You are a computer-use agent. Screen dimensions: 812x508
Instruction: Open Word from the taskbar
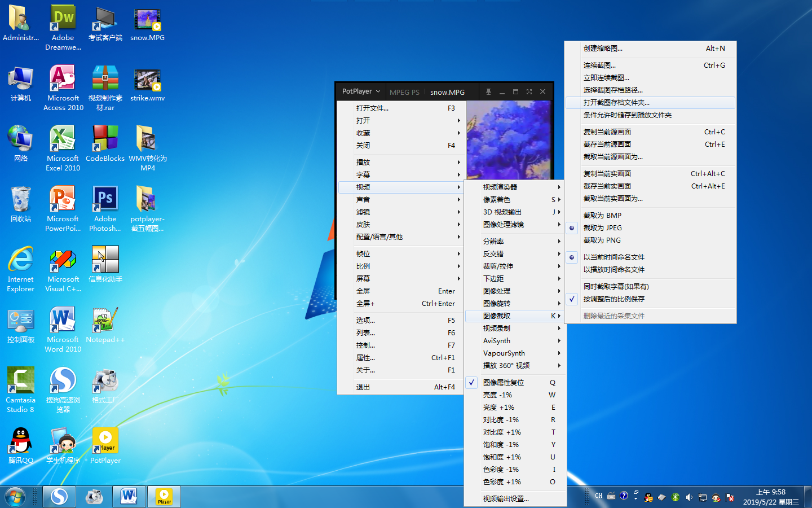pyautogui.click(x=129, y=497)
